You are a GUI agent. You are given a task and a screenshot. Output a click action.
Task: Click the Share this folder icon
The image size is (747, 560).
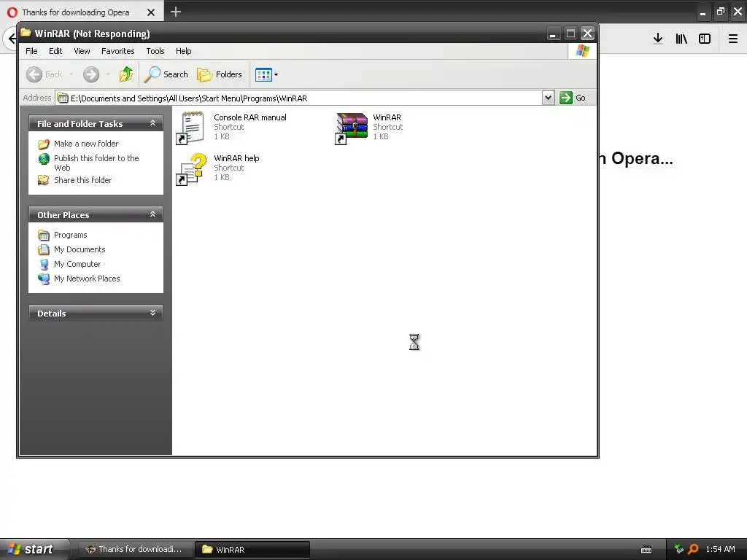(x=43, y=180)
